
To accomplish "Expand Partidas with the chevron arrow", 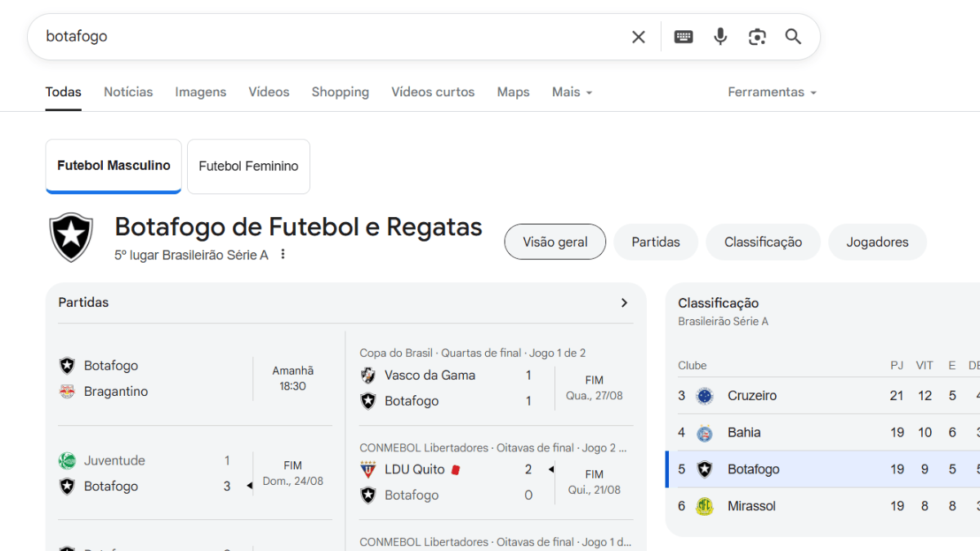I will [x=624, y=303].
